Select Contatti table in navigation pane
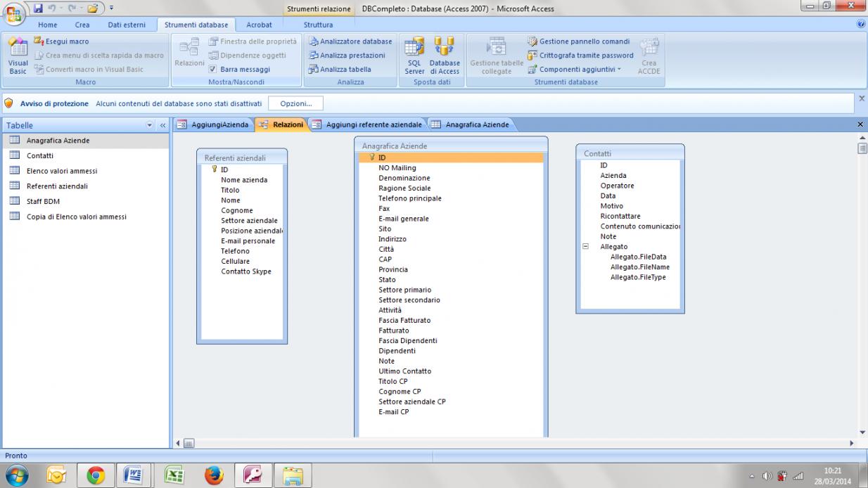868x488 pixels. tap(84, 155)
